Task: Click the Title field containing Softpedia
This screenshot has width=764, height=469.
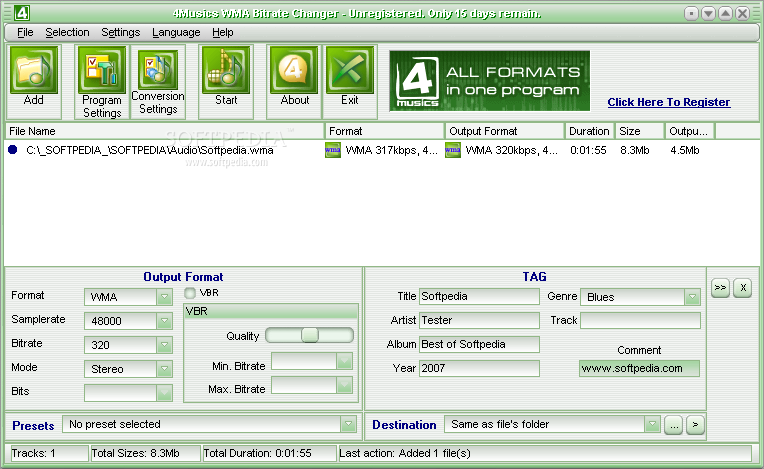Action: click(479, 296)
